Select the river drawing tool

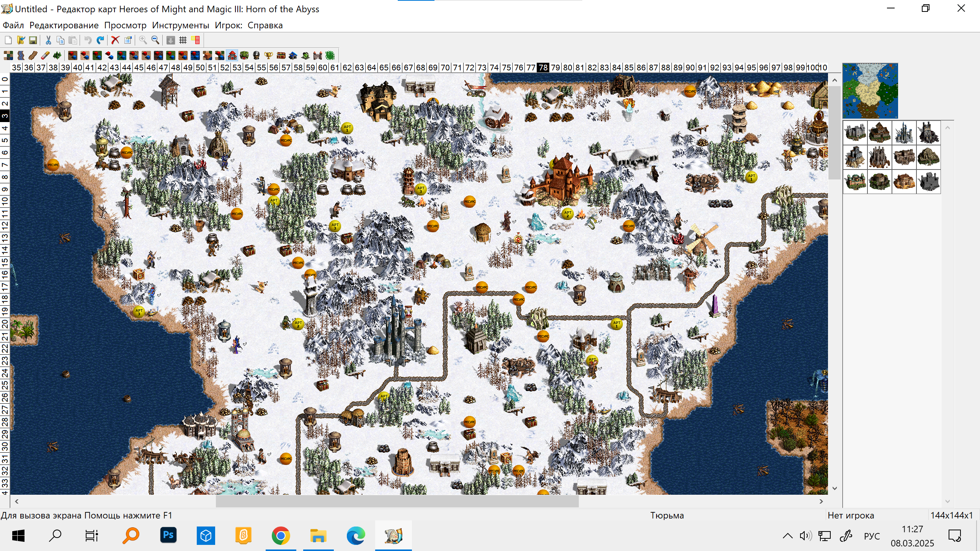coord(21,56)
